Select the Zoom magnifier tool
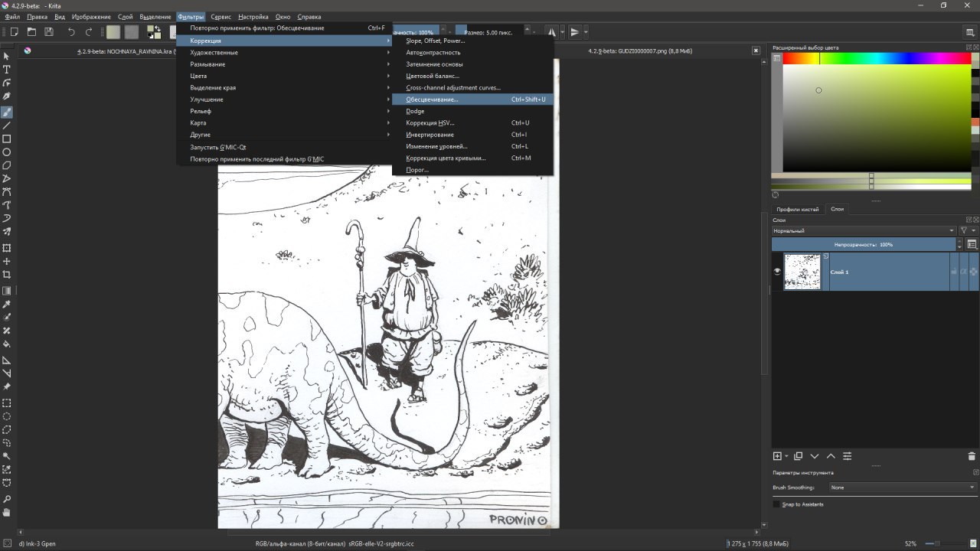 click(7, 499)
